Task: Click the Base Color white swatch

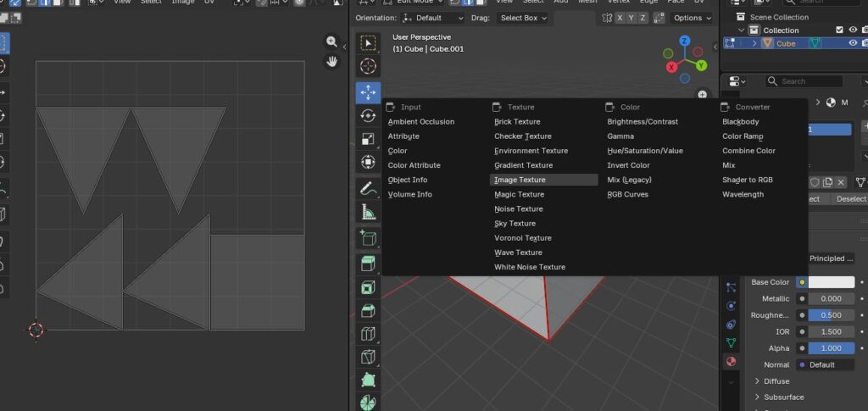Action: (x=830, y=282)
